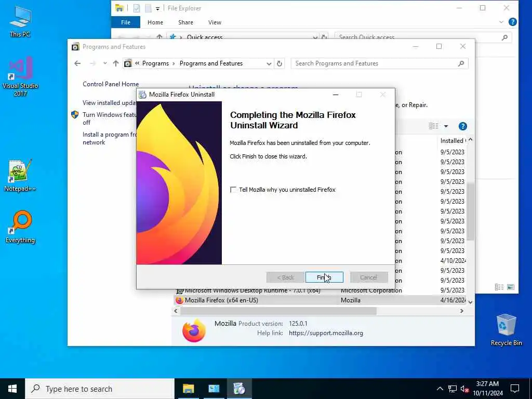Go up one level in Programs and Features
The width and height of the screenshot is (532, 399).
(x=116, y=63)
